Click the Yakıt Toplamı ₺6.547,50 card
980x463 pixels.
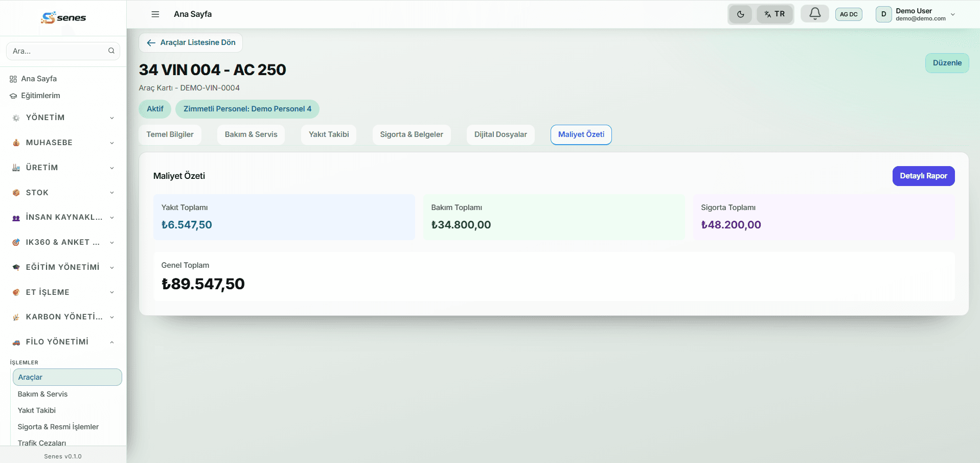(x=284, y=217)
